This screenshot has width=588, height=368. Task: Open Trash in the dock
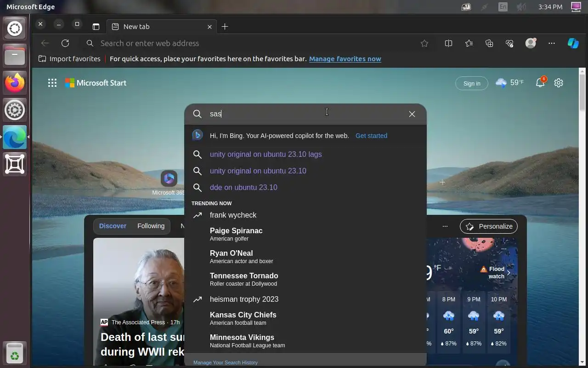[x=15, y=353]
